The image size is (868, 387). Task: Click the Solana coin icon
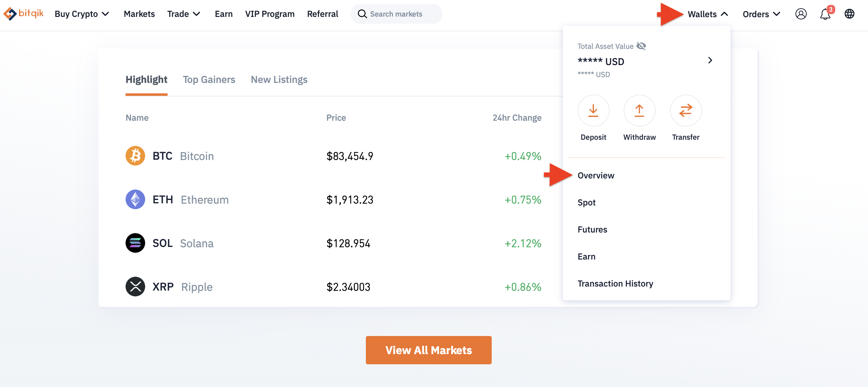135,243
